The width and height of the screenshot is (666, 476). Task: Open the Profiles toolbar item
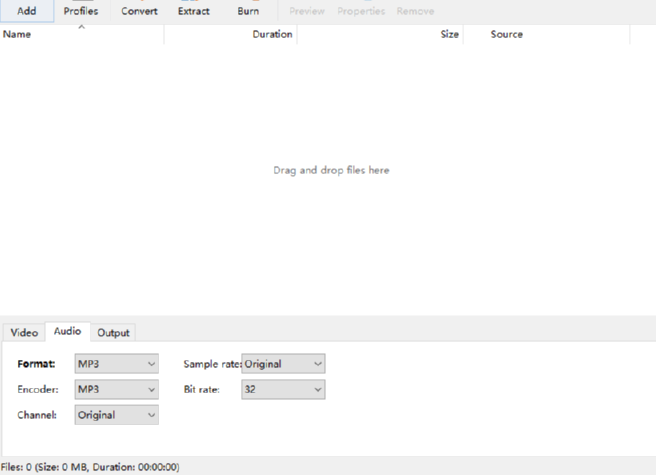coord(81,11)
